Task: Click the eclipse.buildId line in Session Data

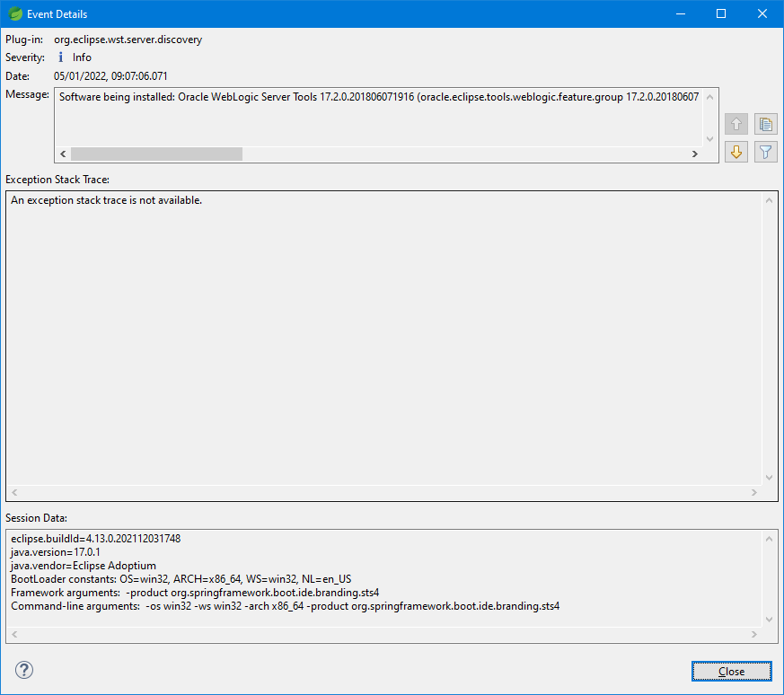Action: 95,539
